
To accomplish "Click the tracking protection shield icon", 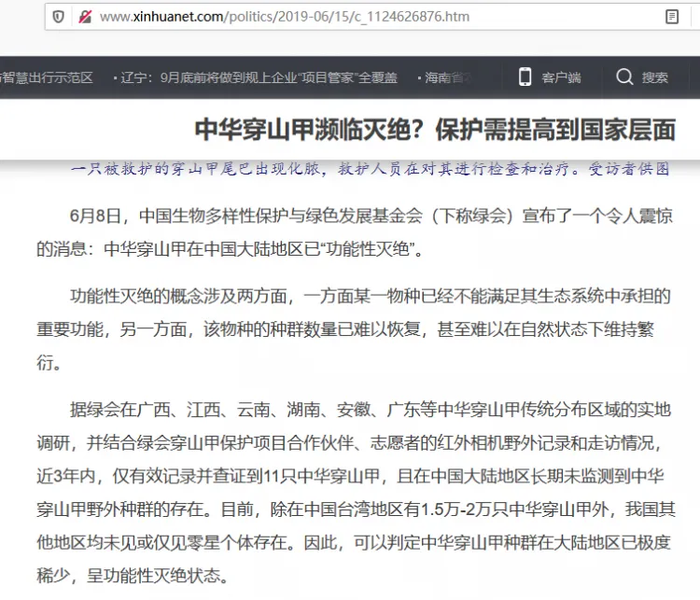I will tap(59, 17).
